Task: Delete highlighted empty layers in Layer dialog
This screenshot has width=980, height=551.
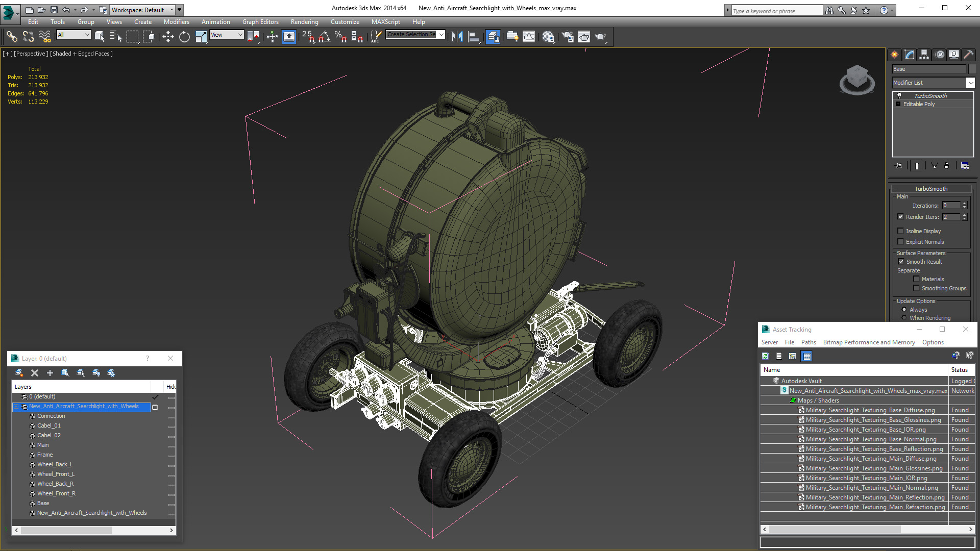Action: (35, 373)
